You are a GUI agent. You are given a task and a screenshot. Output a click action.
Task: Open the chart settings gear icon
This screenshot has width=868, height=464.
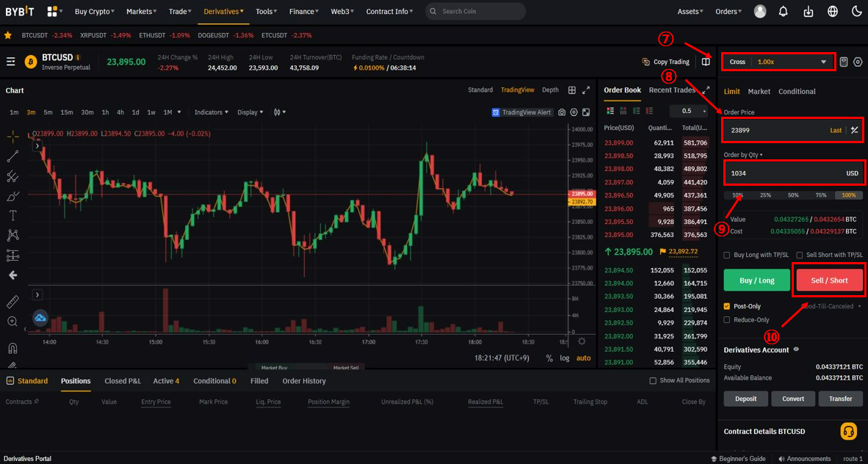[574, 112]
